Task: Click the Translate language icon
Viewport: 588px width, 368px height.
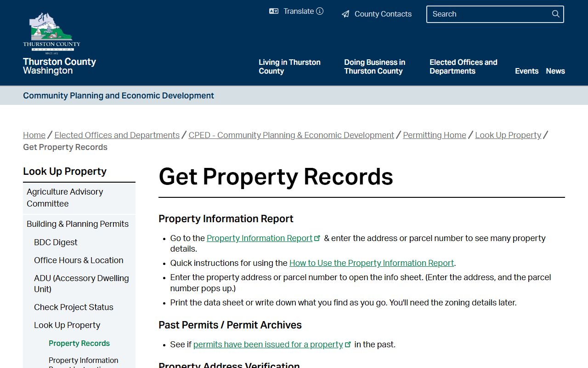Action: pyautogui.click(x=274, y=11)
